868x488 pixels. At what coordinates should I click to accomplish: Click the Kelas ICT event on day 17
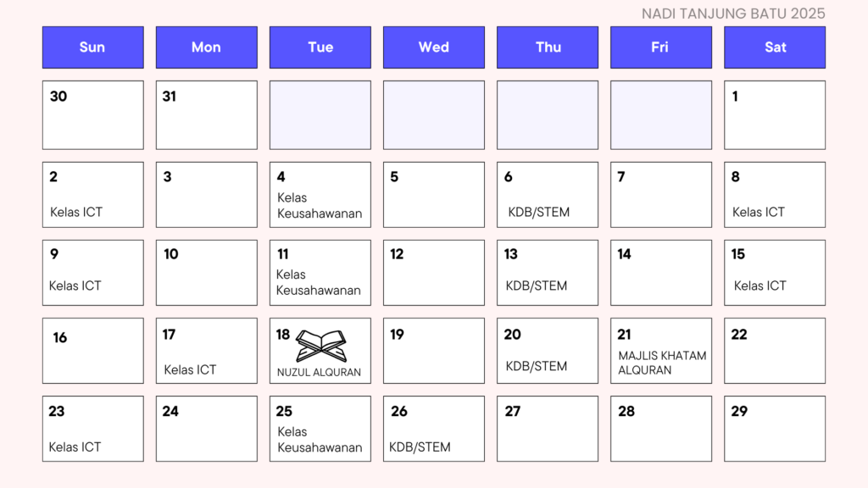coord(190,369)
